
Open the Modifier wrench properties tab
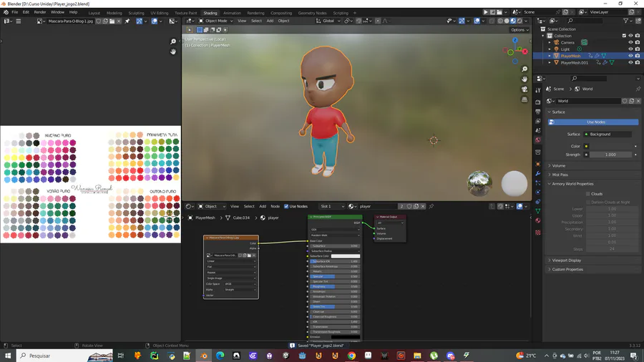coord(538,174)
